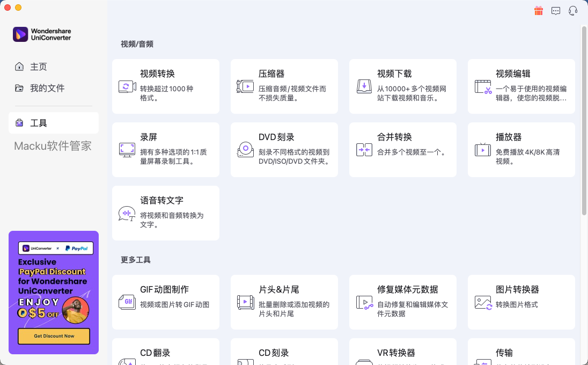
Task: Click the Screen Recorder (录屏) icon
Action: pos(127,150)
